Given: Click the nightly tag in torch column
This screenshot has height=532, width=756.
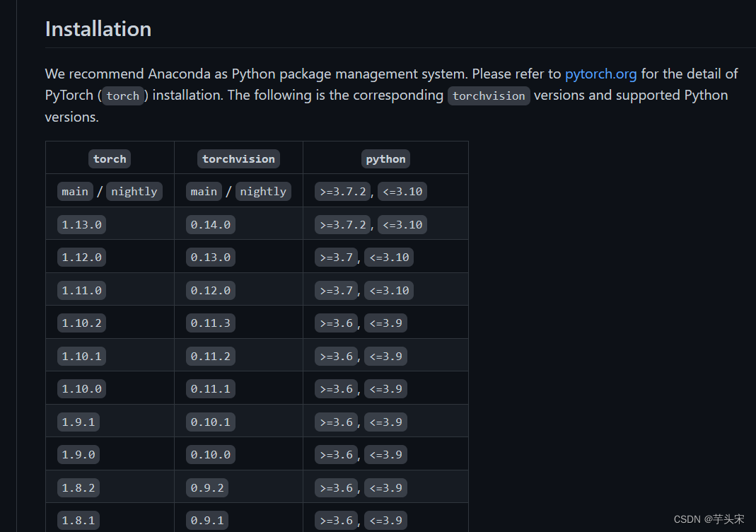Looking at the screenshot, I should [134, 192].
